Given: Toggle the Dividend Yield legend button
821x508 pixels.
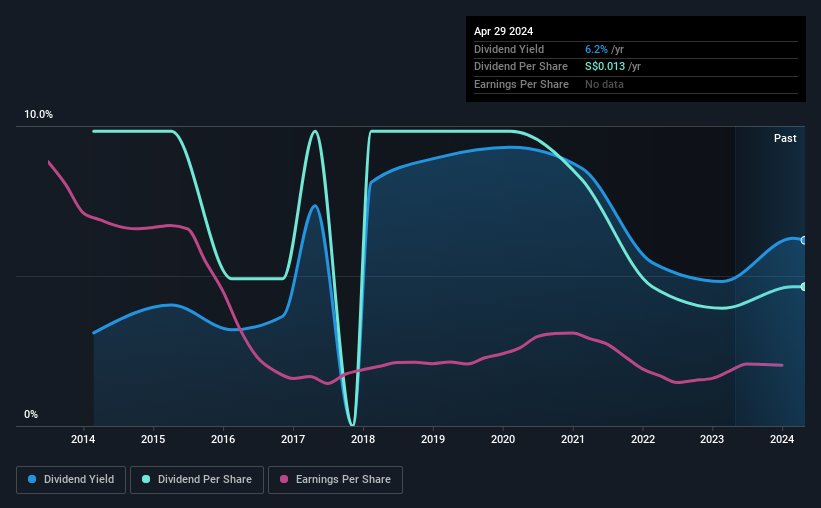Looking at the screenshot, I should pos(71,480).
